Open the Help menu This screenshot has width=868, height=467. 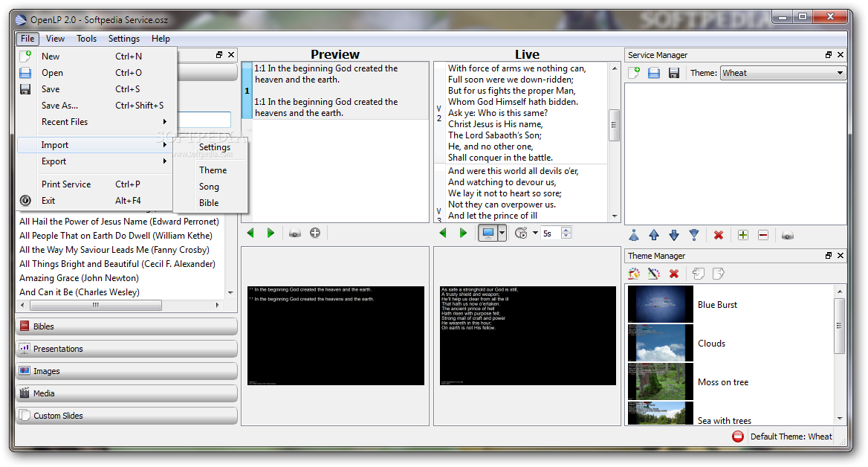click(x=161, y=39)
